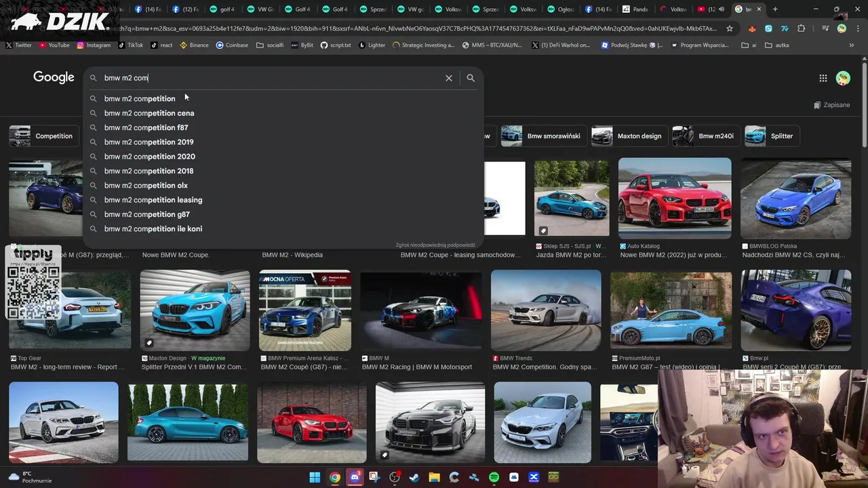Image resolution: width=868 pixels, height=488 pixels.
Task: Expand the socialfi bookmark folder
Action: tap(269, 45)
